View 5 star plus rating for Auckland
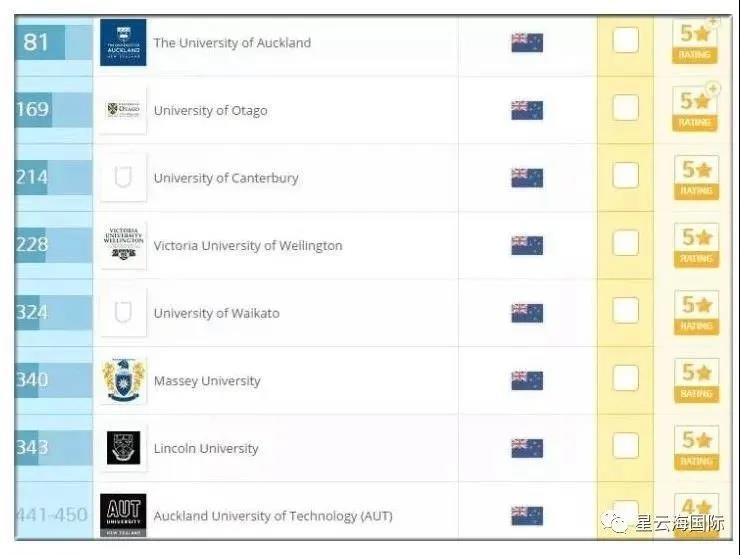The image size is (740, 555). 695,41
